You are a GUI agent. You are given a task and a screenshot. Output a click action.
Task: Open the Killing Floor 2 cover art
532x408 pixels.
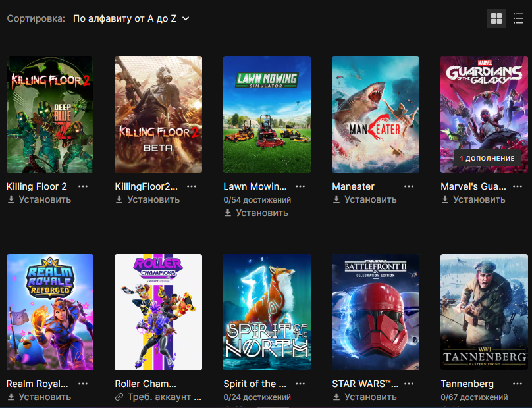pos(50,115)
